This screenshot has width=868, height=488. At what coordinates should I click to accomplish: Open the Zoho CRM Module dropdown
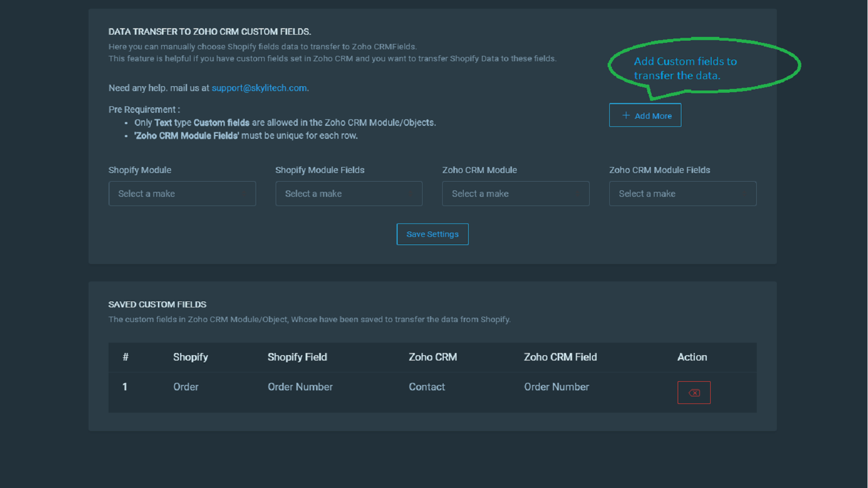515,194
